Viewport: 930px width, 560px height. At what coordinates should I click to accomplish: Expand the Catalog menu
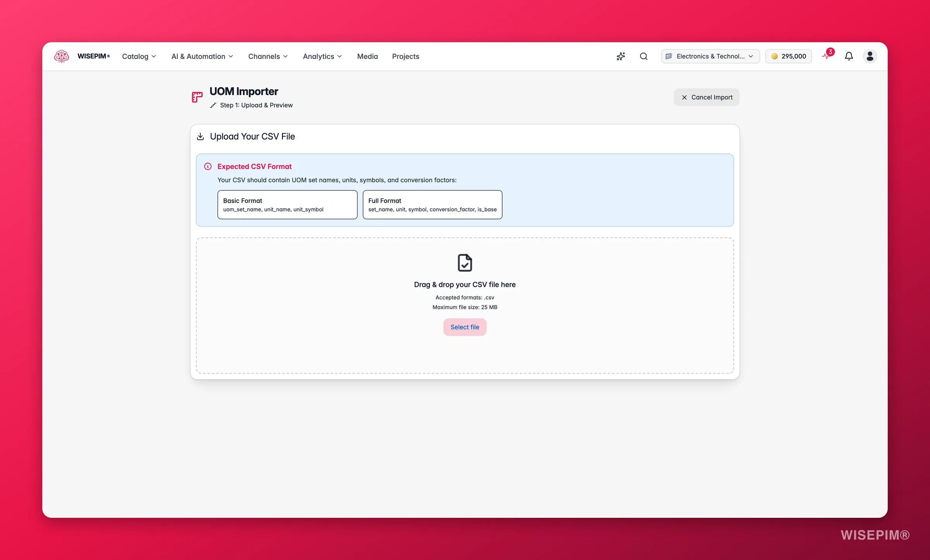pos(139,56)
